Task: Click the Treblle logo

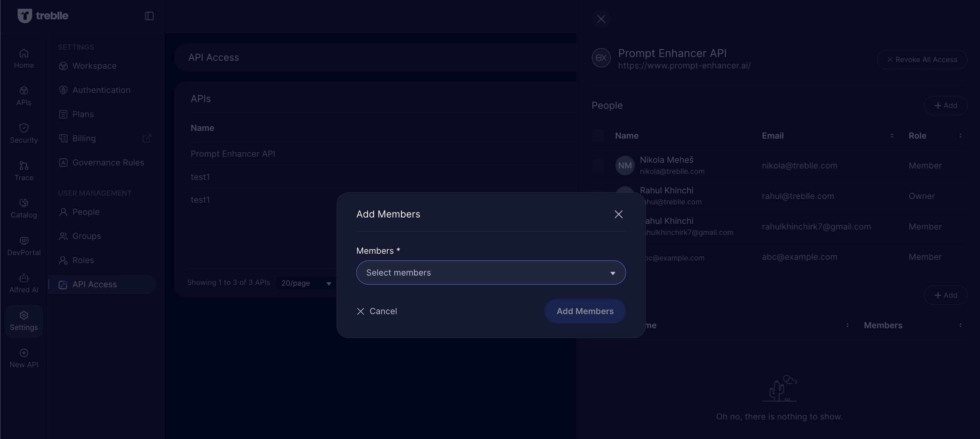Action: tap(43, 16)
